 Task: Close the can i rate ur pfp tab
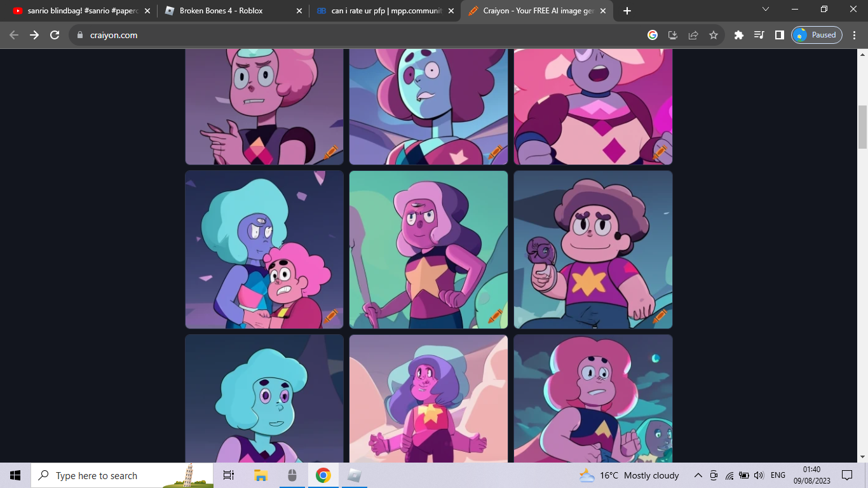coord(451,11)
